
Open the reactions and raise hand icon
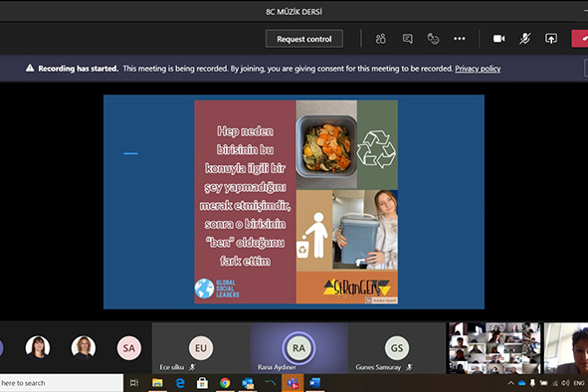pos(433,39)
